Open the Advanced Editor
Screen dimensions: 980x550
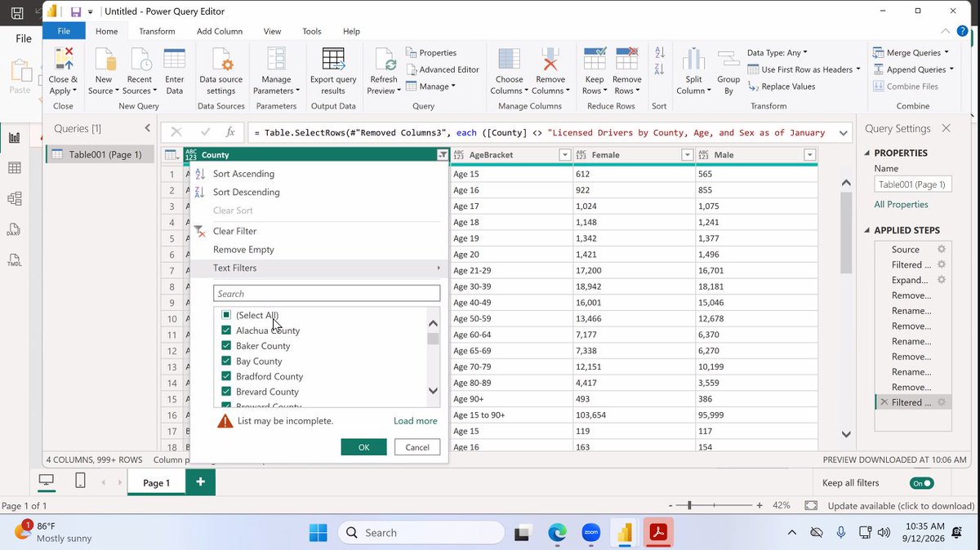(442, 69)
